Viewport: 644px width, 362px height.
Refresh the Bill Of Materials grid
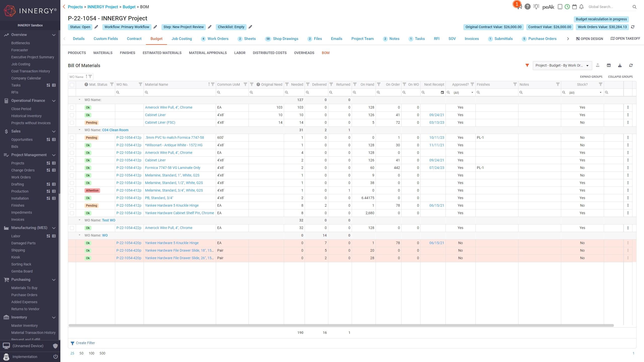pos(631,65)
